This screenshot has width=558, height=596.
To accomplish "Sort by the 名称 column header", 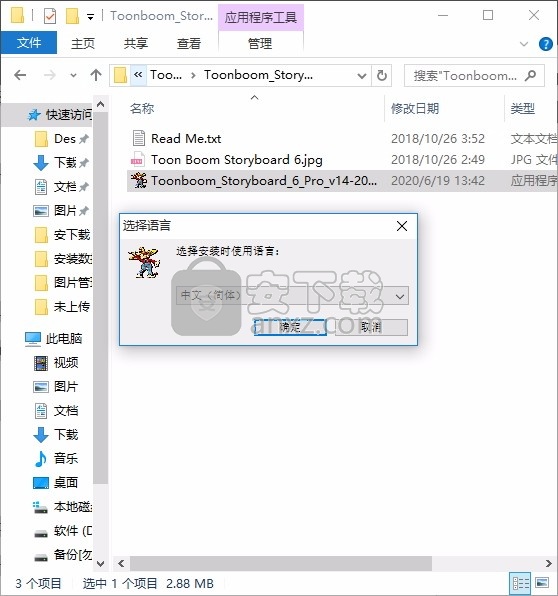I will tap(142, 109).
